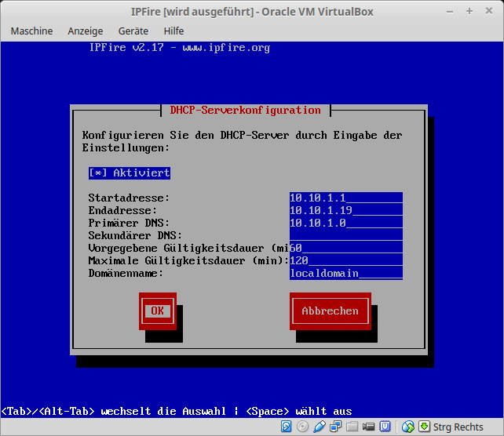Viewport: 504px width, 436px height.
Task: Click the Strg Rechts host key label
Action: tap(458, 427)
